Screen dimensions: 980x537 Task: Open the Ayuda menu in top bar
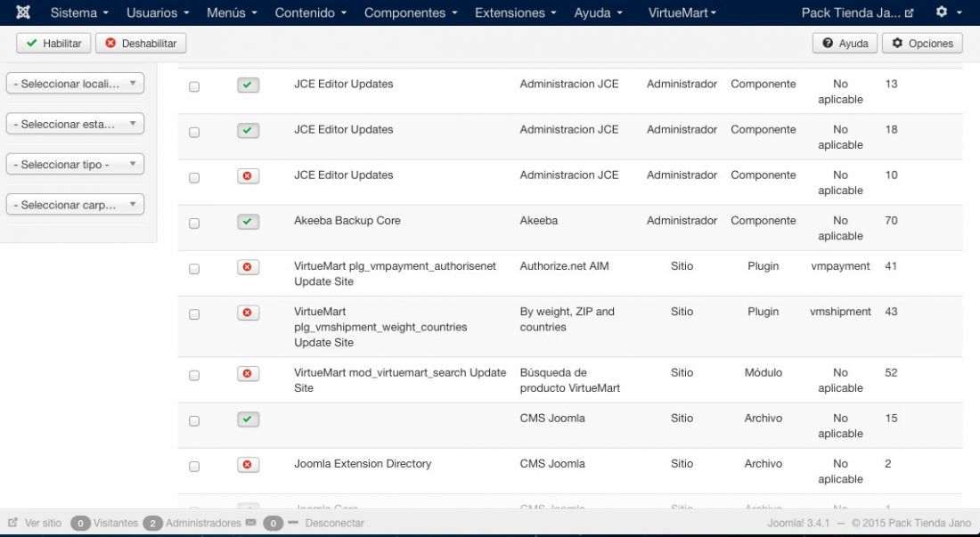tap(598, 12)
